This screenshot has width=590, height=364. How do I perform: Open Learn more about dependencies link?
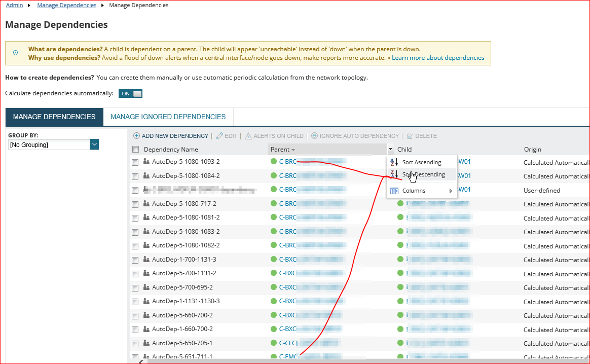(438, 58)
